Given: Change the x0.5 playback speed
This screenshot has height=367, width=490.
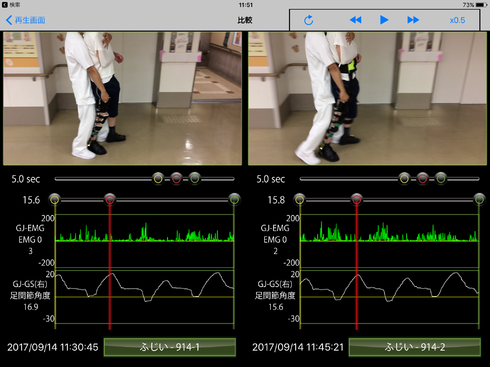Looking at the screenshot, I should 457,20.
